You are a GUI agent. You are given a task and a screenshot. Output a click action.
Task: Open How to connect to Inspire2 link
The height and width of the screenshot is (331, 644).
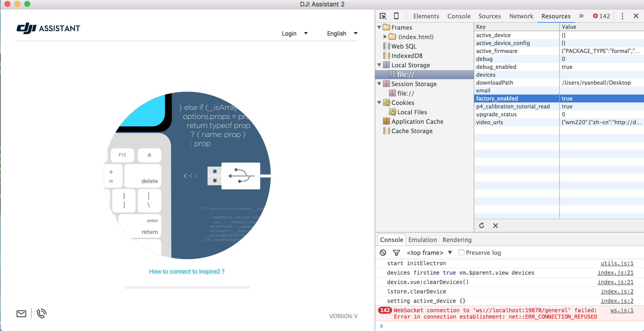point(187,272)
